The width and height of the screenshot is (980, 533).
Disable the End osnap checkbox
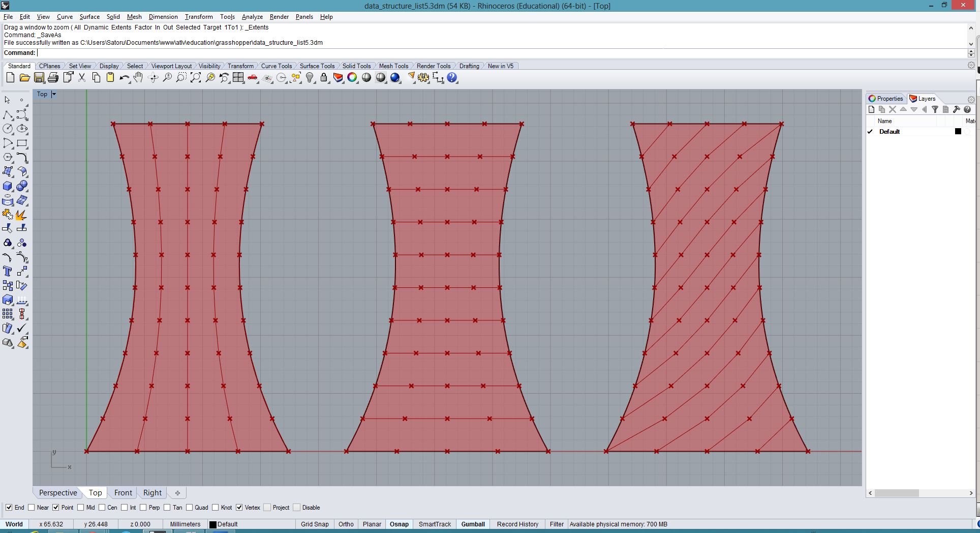pos(9,508)
